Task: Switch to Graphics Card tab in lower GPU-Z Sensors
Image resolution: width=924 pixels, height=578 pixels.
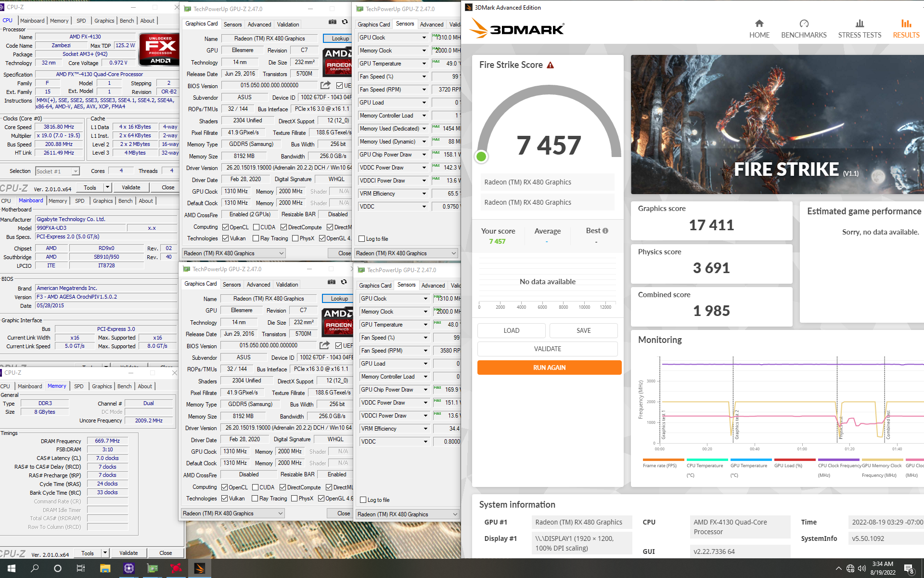Action: point(375,286)
